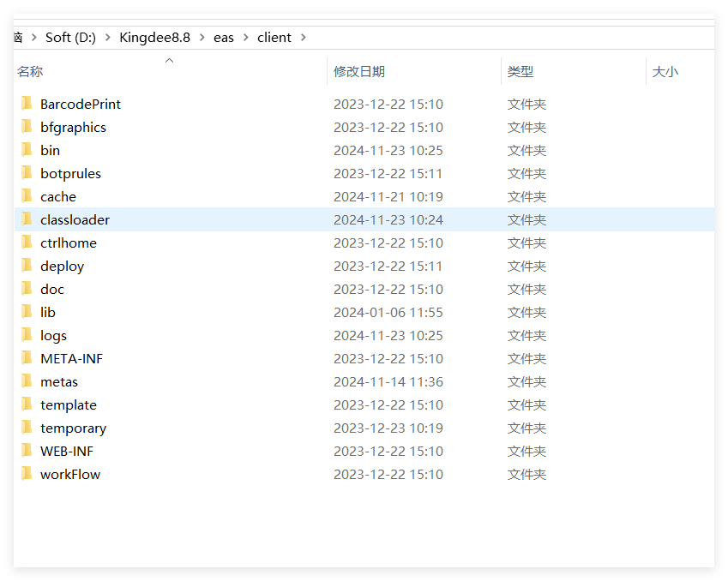Click date 2024-11-23 10:24 of classloader

tap(388, 219)
